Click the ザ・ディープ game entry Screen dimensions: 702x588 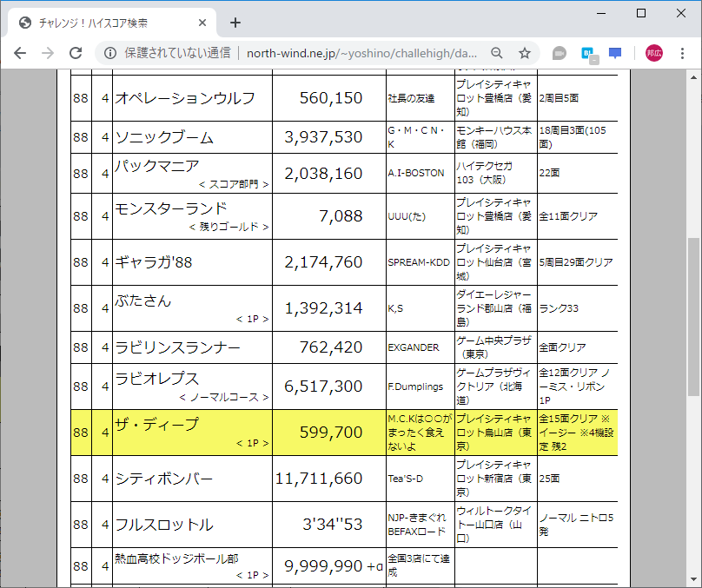pyautogui.click(x=159, y=426)
